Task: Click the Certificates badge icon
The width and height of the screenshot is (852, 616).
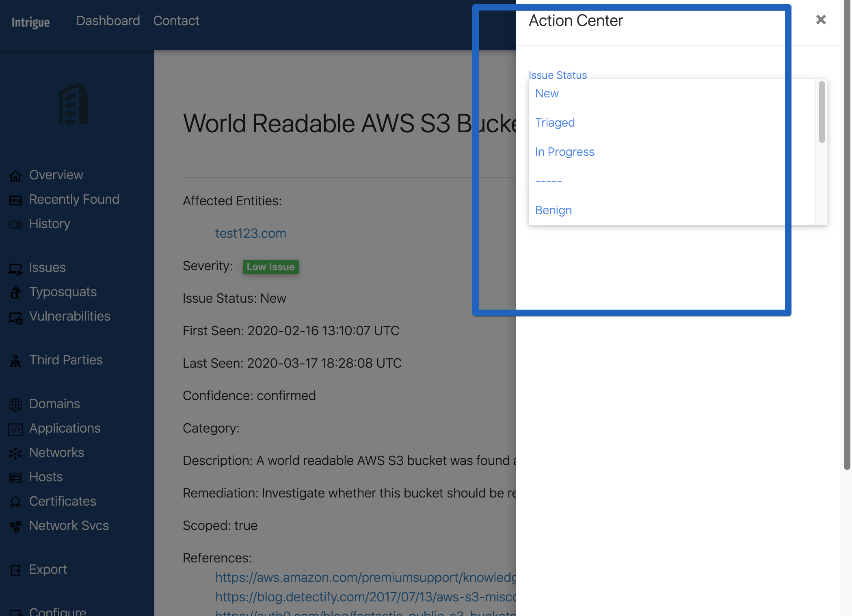Action: tap(15, 502)
